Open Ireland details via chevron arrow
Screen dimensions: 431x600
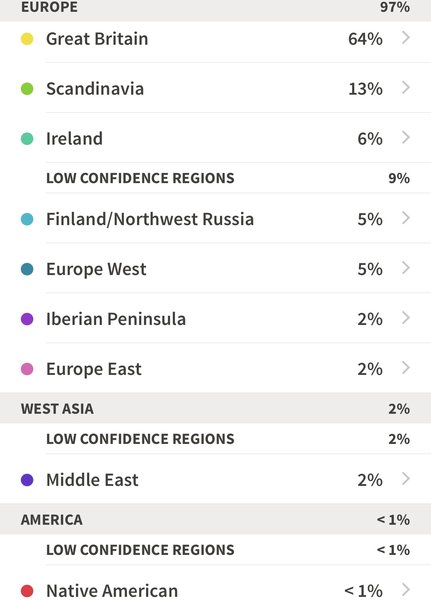tap(406, 137)
